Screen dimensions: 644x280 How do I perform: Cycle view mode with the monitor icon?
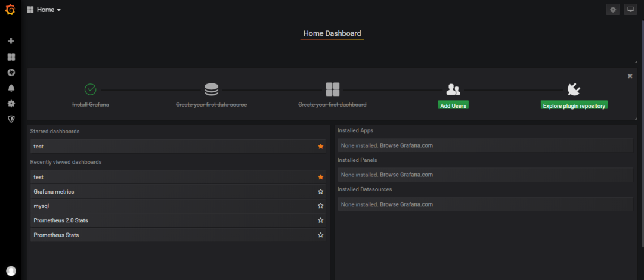[x=630, y=10]
